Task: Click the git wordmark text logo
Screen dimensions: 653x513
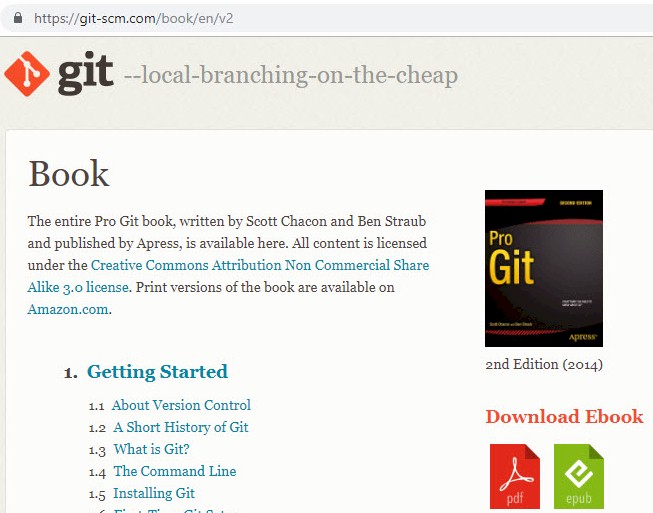Action: coord(85,73)
